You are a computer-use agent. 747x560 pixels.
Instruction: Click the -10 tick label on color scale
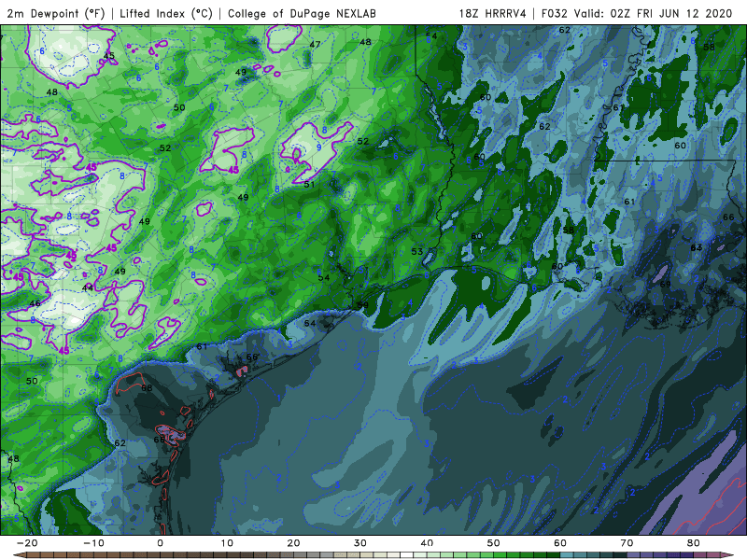pos(93,543)
